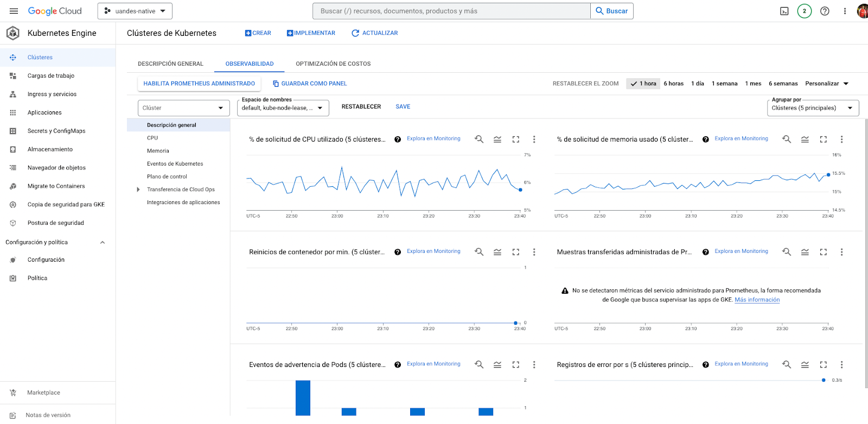
Task: Reset zoom on CPU utilizado chart
Action: [x=479, y=140]
